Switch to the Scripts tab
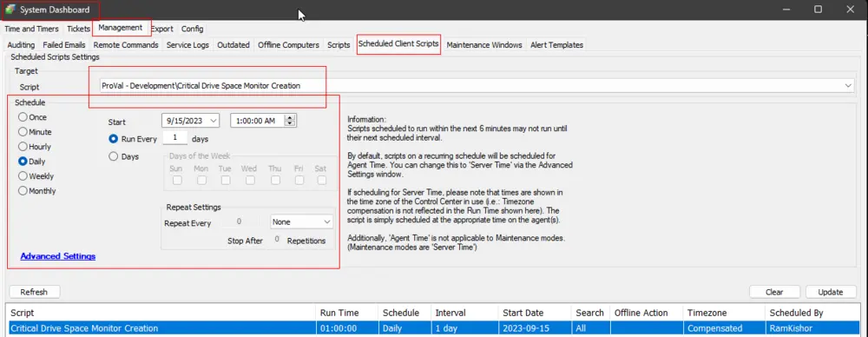 point(339,45)
